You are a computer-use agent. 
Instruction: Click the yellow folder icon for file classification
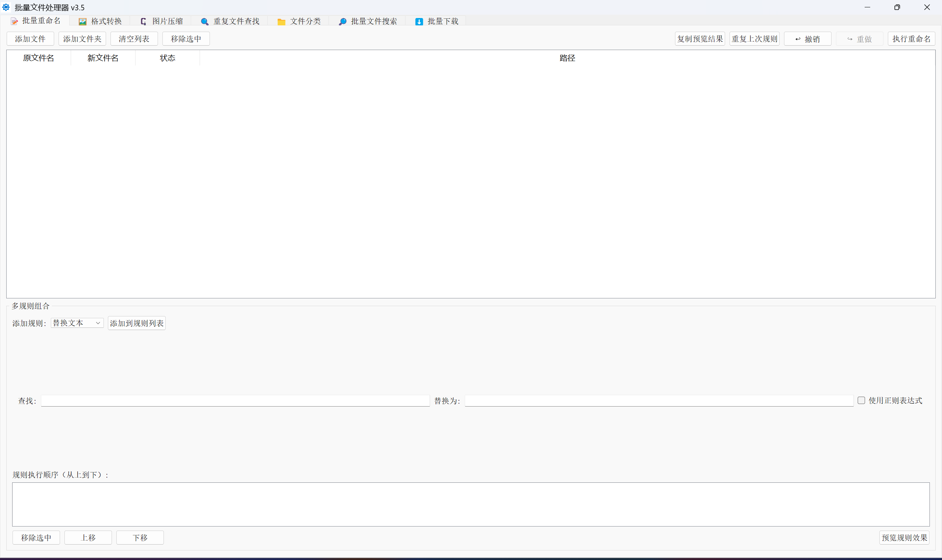(281, 22)
